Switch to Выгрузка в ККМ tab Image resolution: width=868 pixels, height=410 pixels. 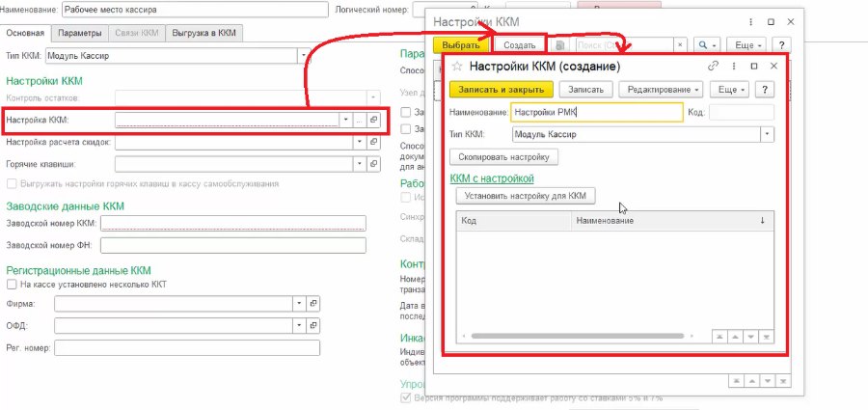[x=204, y=33]
